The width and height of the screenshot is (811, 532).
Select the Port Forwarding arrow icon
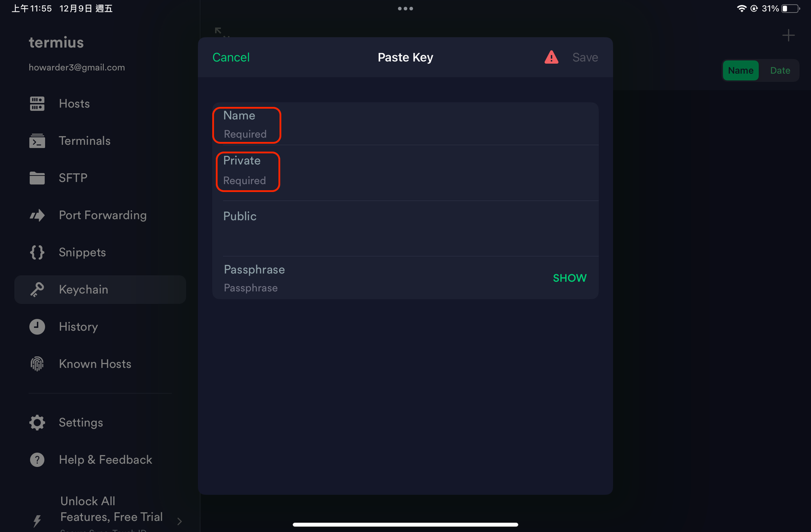point(37,215)
